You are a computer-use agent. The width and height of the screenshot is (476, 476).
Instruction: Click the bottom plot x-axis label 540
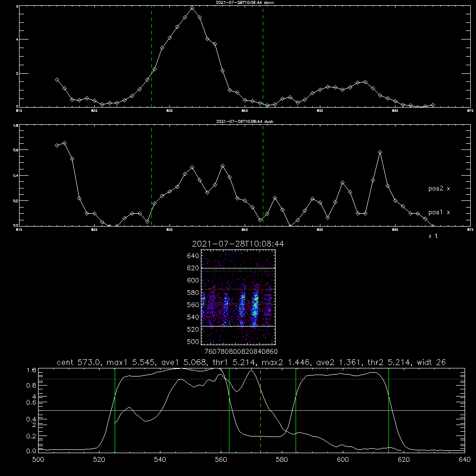pyautogui.click(x=160, y=460)
